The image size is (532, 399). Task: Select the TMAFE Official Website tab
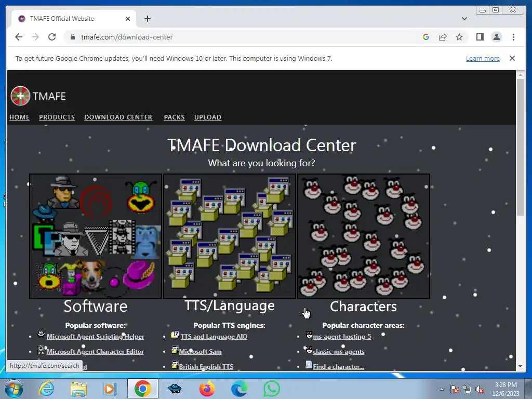[74, 19]
